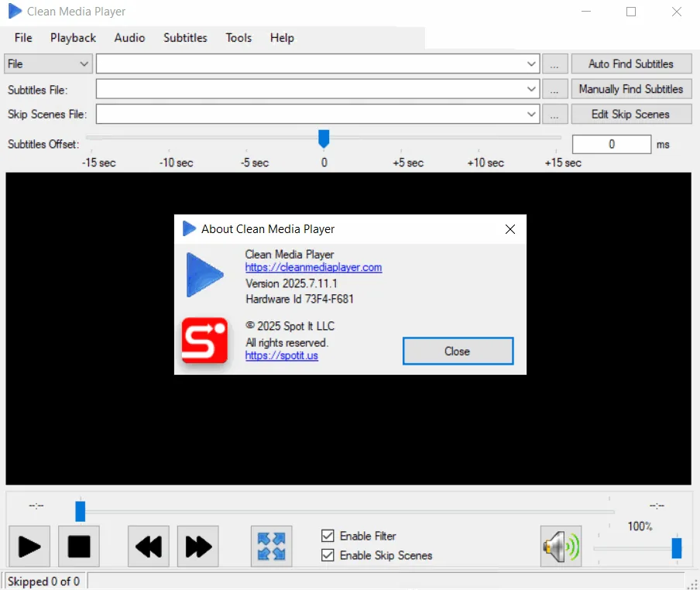Click the © 2025 Spot It LLC text

[290, 326]
